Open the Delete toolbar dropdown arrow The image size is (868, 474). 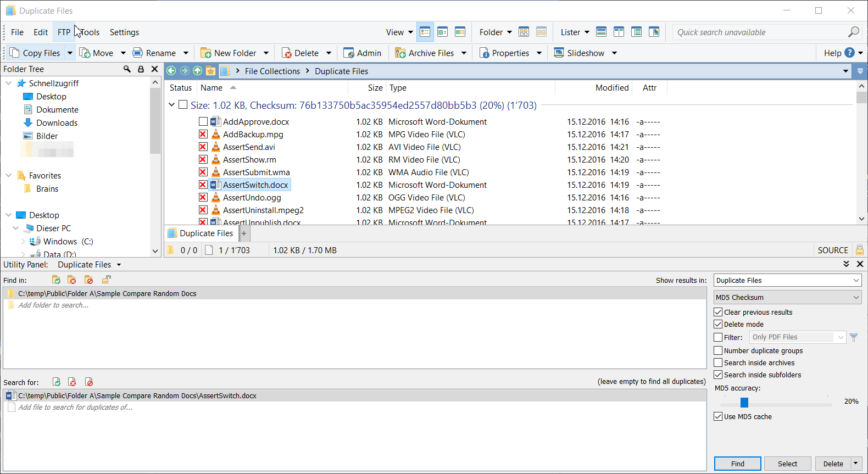pyautogui.click(x=329, y=53)
